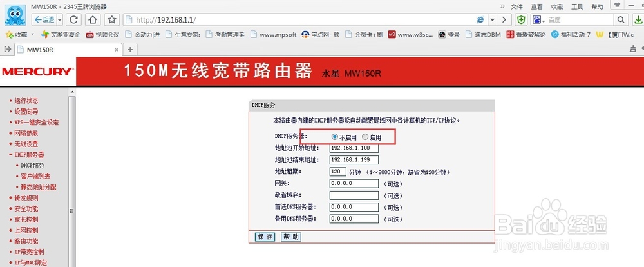Open WPS一键安全设定 in the sidebar
The width and height of the screenshot is (644, 267).
37,123
